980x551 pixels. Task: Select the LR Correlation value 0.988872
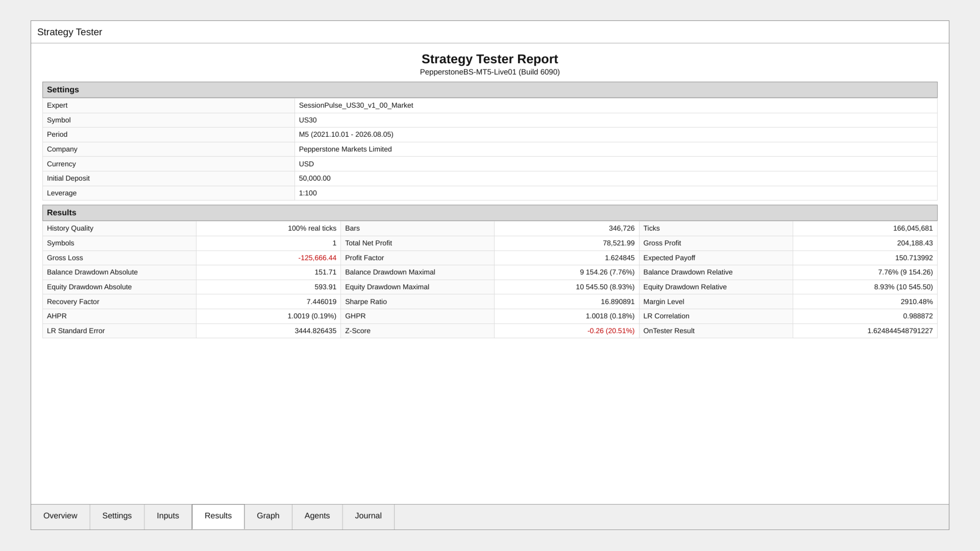click(918, 316)
